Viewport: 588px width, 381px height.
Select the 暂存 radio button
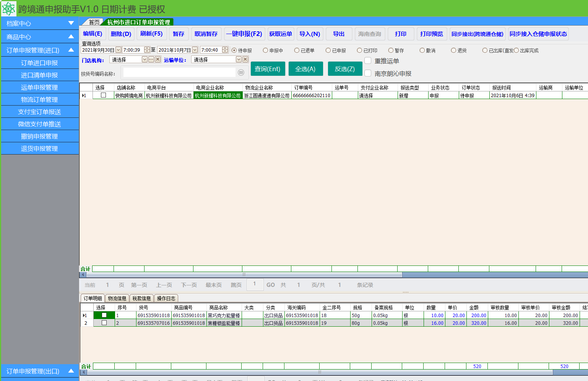click(391, 50)
